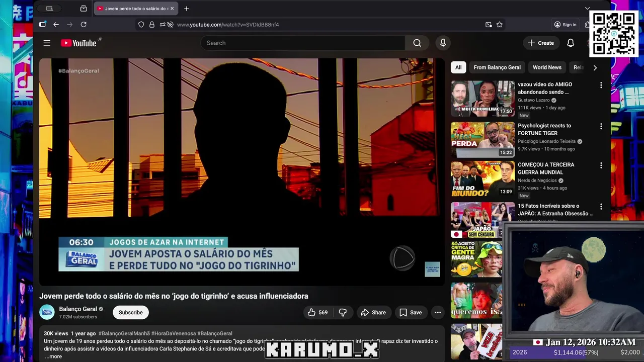The image size is (644, 362).
Task: Open options for 15 Fatos Incríveis video
Action: pyautogui.click(x=601, y=207)
